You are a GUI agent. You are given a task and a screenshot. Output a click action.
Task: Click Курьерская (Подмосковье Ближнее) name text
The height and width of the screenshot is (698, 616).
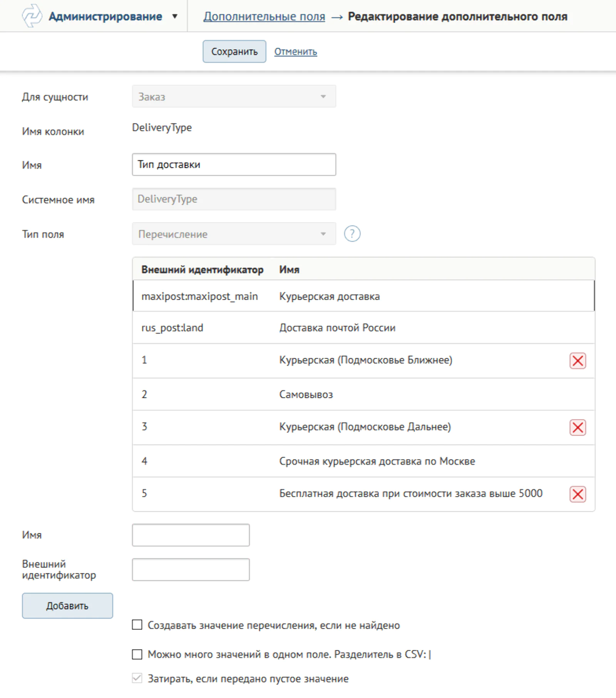366,360
